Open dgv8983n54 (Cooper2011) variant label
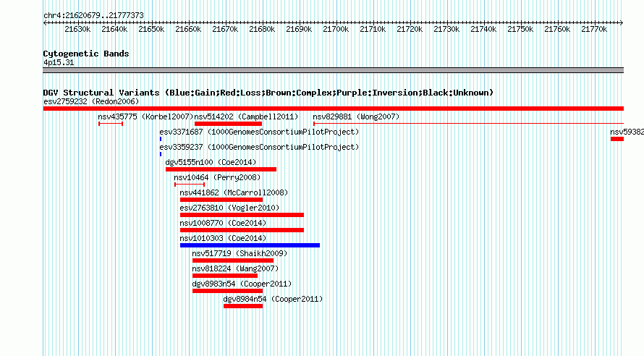The width and height of the screenshot is (644, 356). click(x=242, y=284)
